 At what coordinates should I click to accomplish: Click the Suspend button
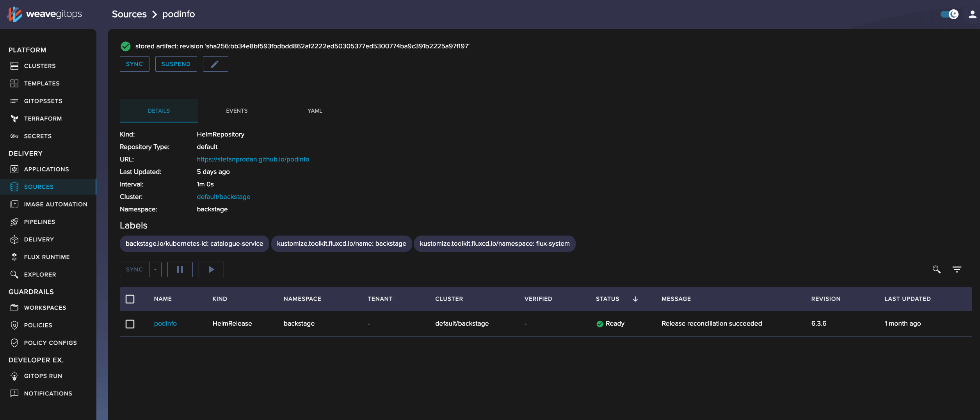coord(176,64)
